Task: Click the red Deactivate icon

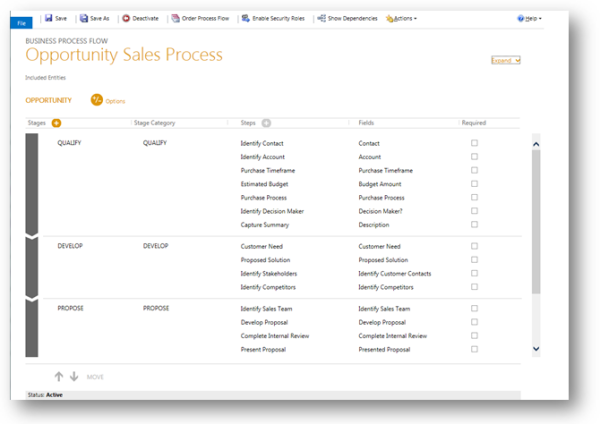Action: tap(126, 18)
